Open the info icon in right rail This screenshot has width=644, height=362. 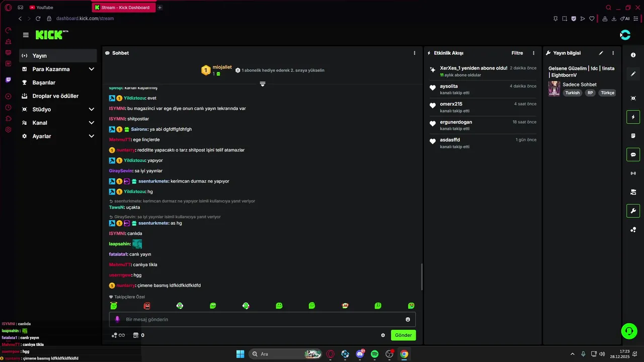pyautogui.click(x=633, y=55)
